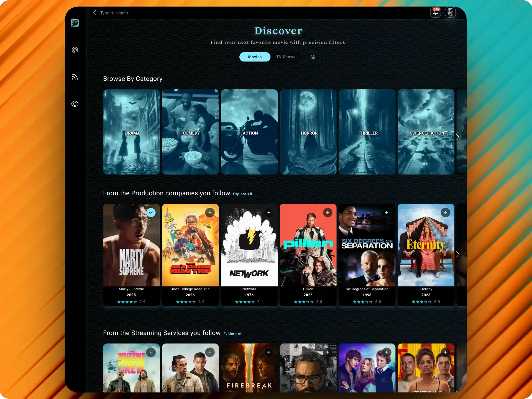Click the back arrow beside search
532x399 pixels.
[94, 13]
